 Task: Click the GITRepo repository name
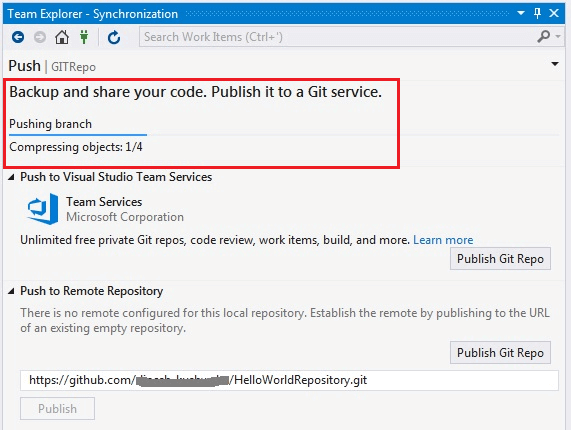(x=73, y=67)
